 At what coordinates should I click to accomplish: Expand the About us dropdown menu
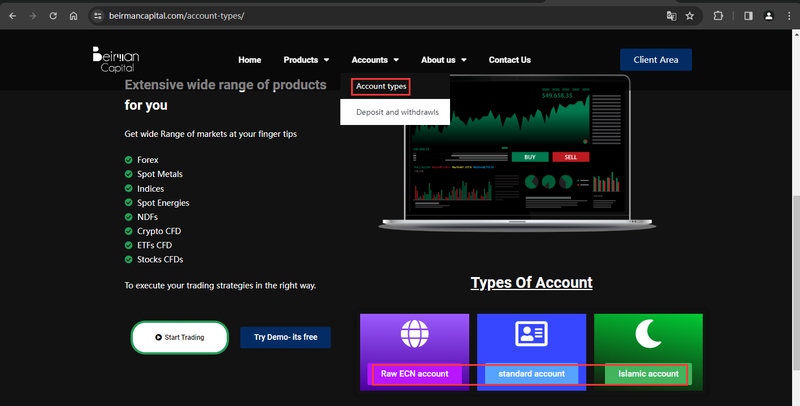pos(443,60)
